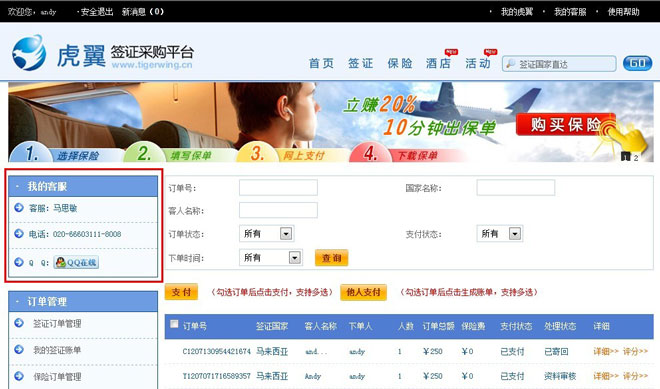
Task: Click arrow icon beside 签证订单管理
Action: pos(19,323)
